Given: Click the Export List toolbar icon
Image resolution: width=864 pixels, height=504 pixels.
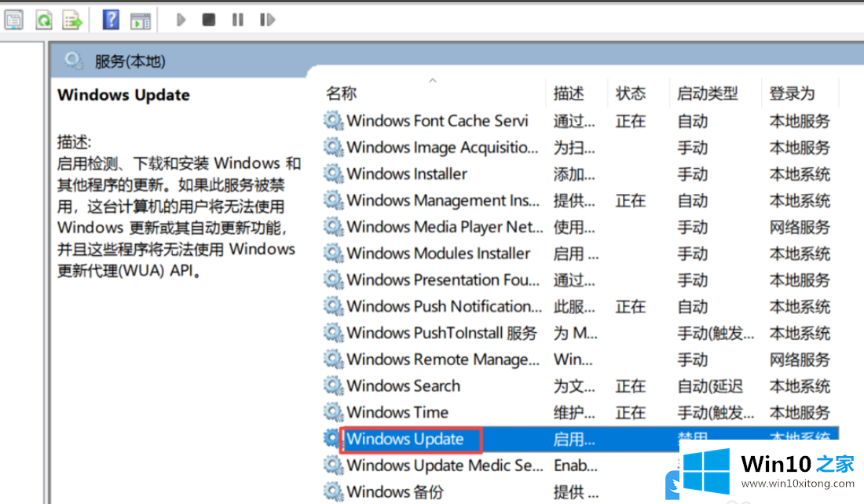Looking at the screenshot, I should point(71,20).
